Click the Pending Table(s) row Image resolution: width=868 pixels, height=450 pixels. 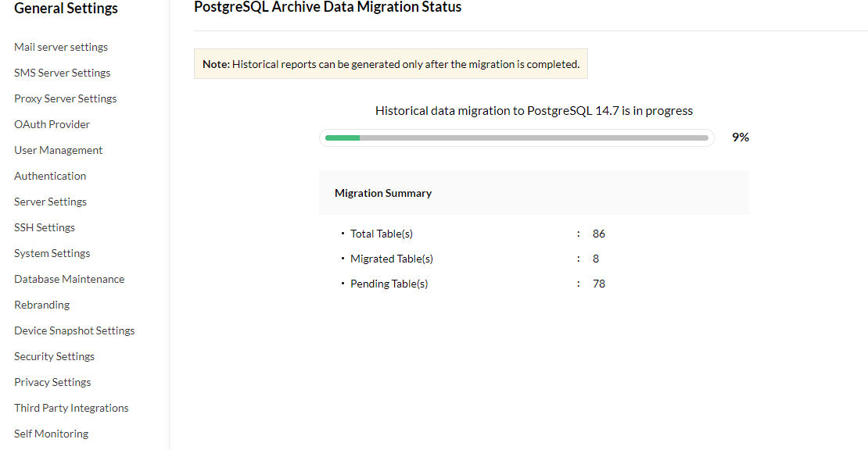click(x=389, y=284)
